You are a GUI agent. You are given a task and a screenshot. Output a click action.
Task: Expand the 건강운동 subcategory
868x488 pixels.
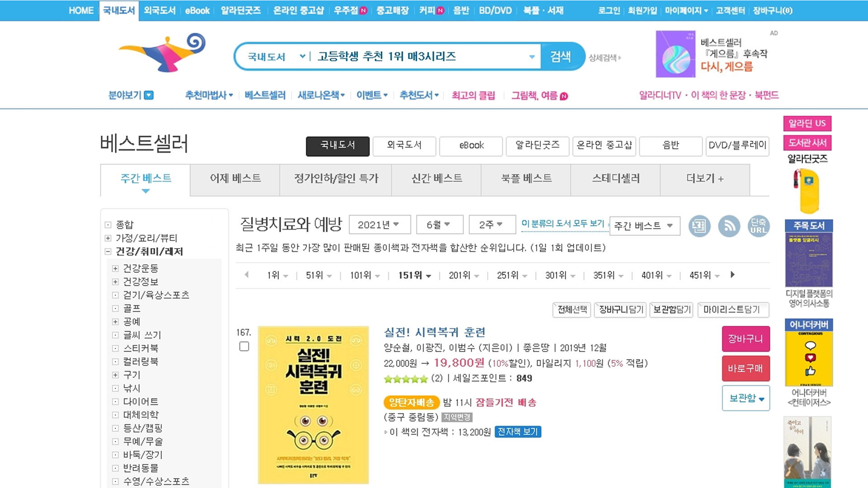pyautogui.click(x=115, y=268)
